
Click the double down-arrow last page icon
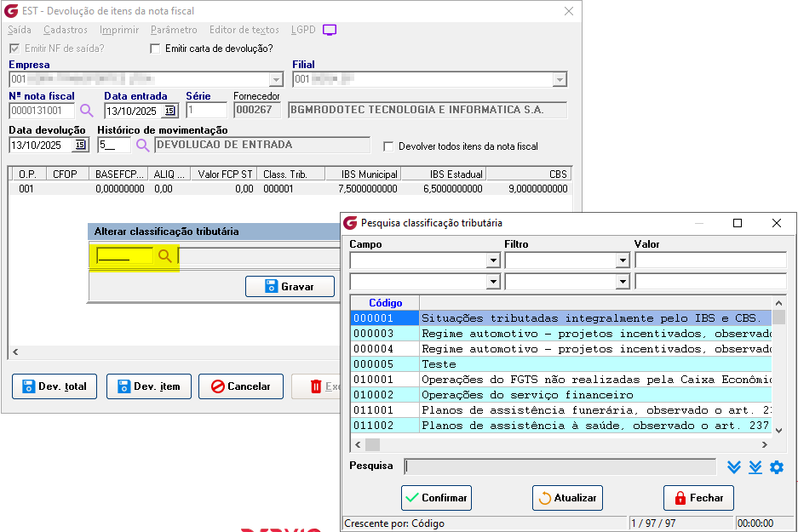755,467
